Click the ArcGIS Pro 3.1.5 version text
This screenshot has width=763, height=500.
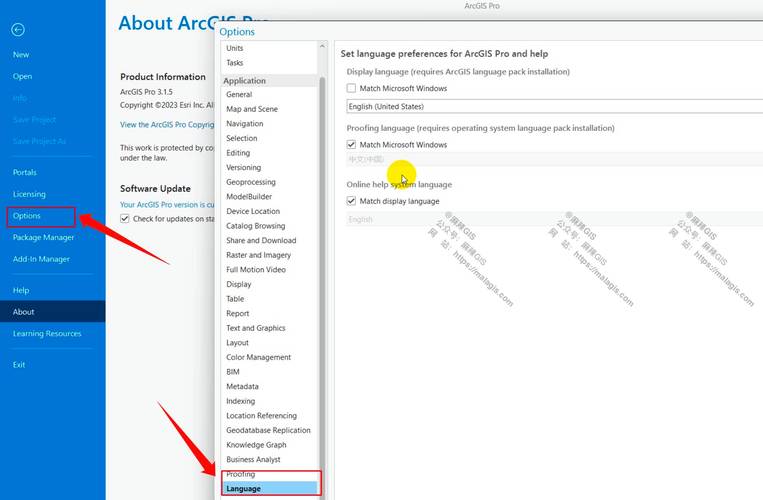click(x=146, y=91)
